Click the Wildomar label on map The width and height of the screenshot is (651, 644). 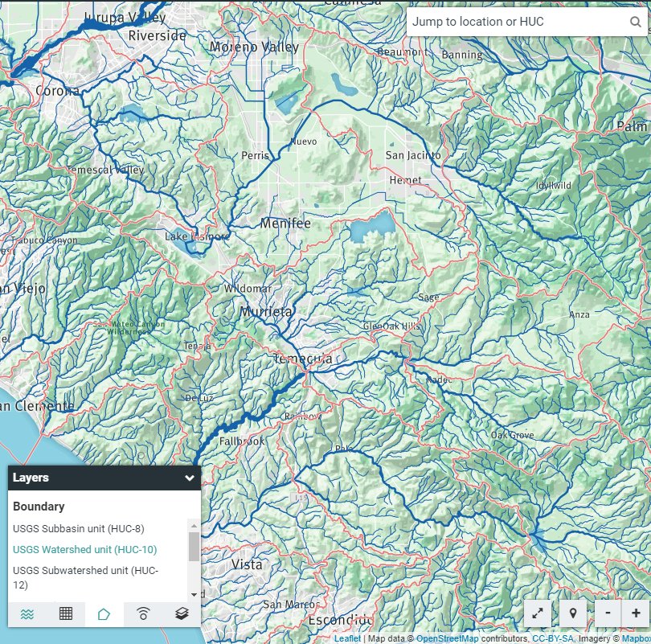pyautogui.click(x=248, y=289)
